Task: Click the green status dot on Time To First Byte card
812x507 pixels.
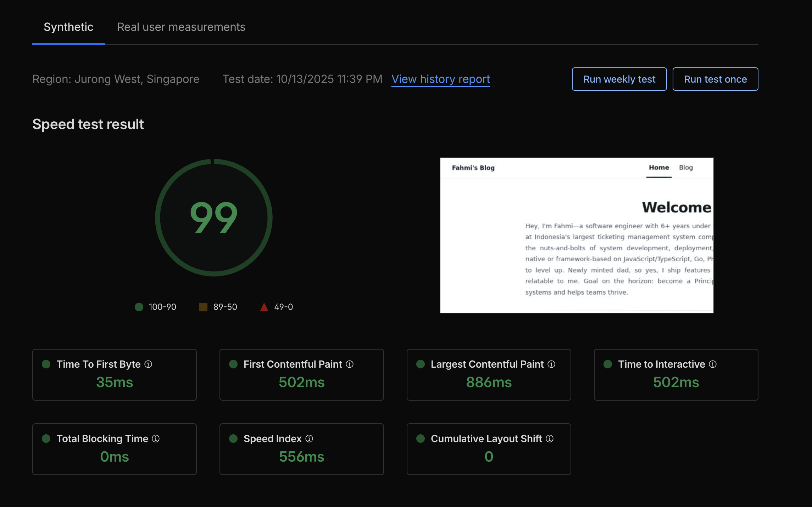Action: coord(46,364)
